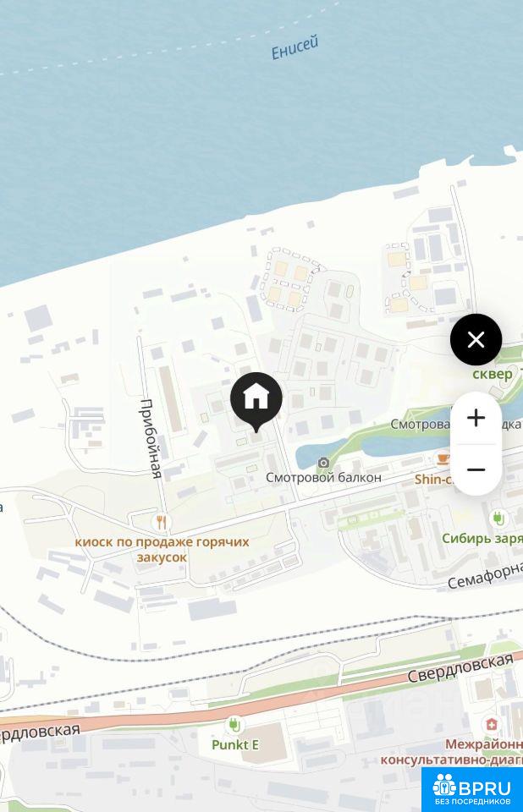Select the Енисей river label
This screenshot has width=523, height=812.
pyautogui.click(x=295, y=47)
